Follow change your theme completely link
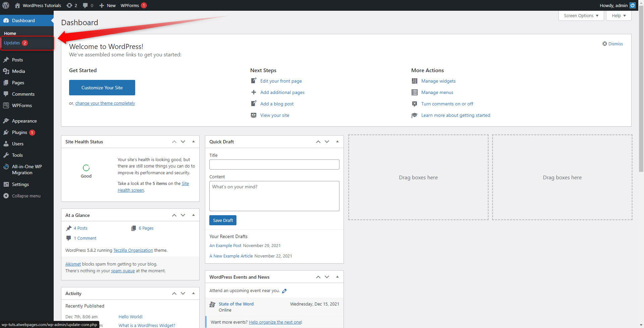The height and width of the screenshot is (328, 644). point(105,103)
